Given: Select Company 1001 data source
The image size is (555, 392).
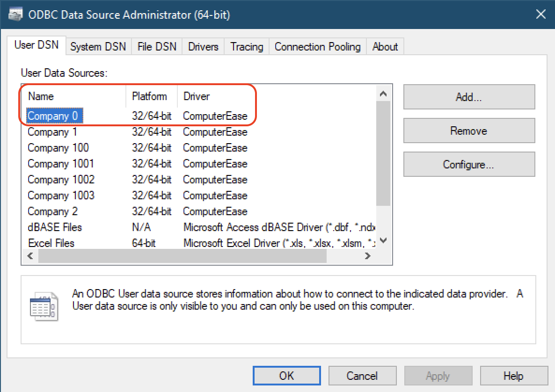Looking at the screenshot, I should 61,164.
